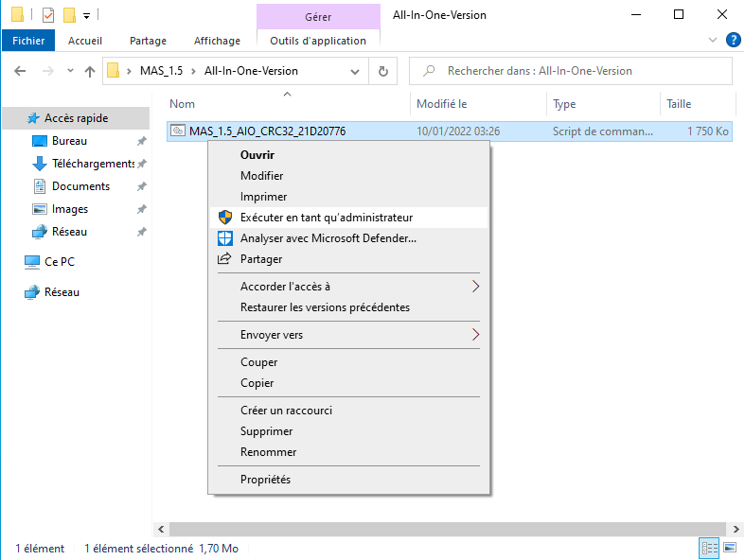745x560 pixels.
Task: Expand the Accorder l'accès à submenu
Action: (348, 287)
